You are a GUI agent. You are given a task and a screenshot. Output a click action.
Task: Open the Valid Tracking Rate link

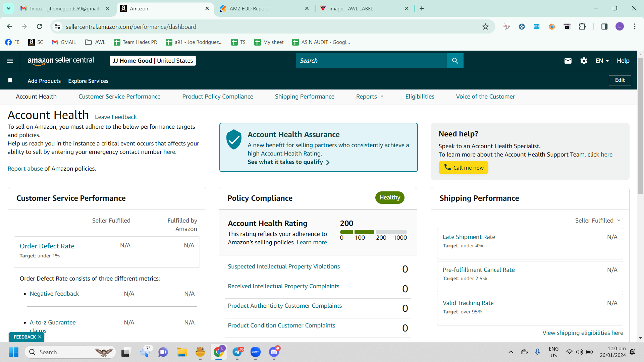(x=468, y=303)
